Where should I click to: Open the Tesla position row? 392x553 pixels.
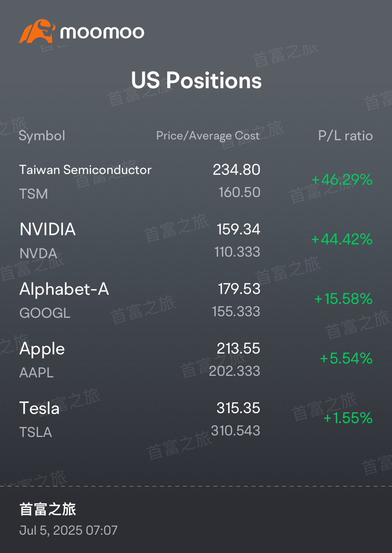(196, 420)
